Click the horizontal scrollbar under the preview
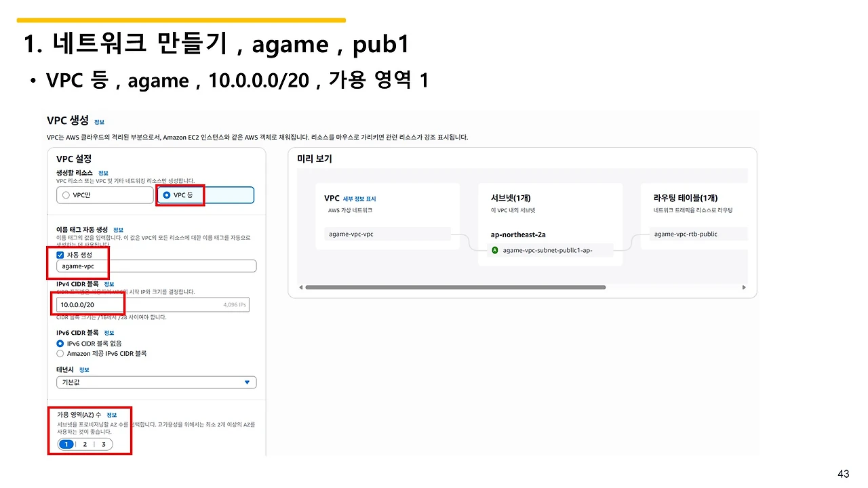 coord(454,287)
